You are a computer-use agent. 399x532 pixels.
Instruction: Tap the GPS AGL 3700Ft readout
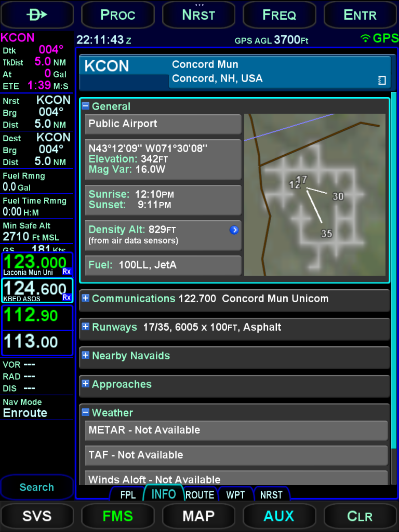(271, 40)
